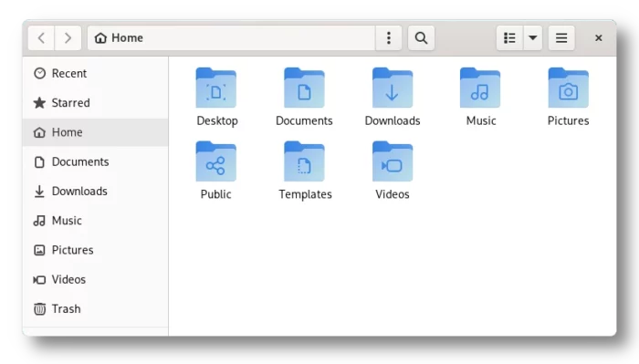Select the Downloads folder icon in grid

[x=393, y=88]
